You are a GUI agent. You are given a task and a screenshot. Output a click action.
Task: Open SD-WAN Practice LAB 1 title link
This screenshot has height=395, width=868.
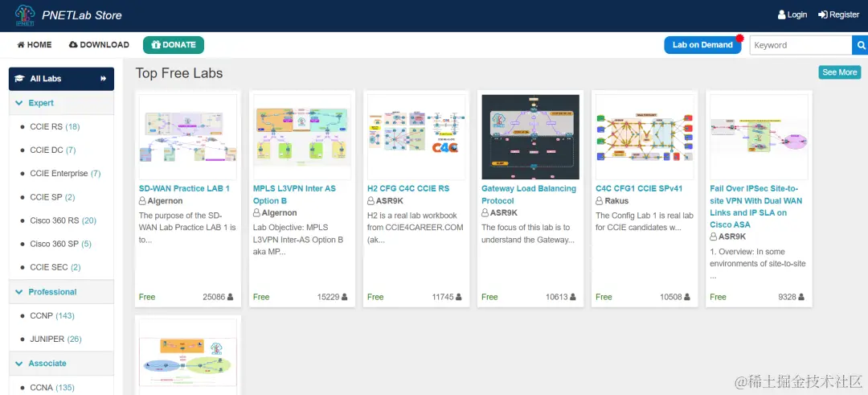click(184, 188)
